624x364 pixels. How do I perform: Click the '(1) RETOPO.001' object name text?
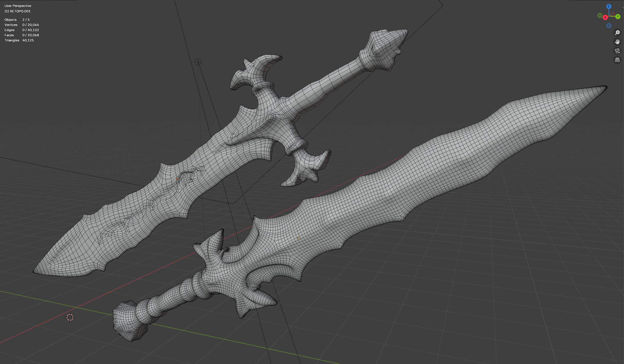point(18,11)
